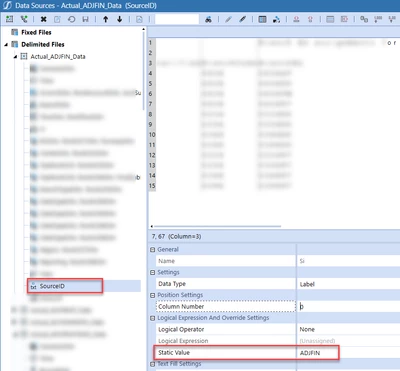Image resolution: width=400 pixels, height=371 pixels.
Task: Click the Logical Expression (Unassigned) value
Action: point(348,341)
